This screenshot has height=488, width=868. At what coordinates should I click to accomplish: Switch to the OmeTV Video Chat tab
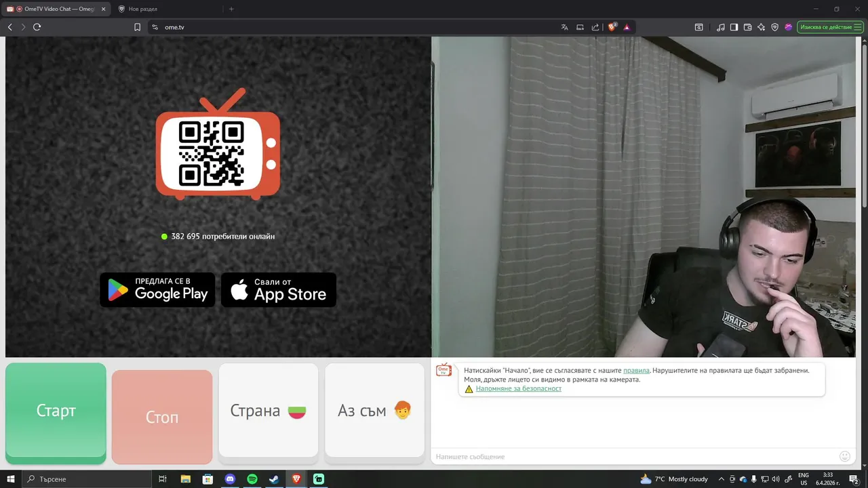(x=56, y=9)
